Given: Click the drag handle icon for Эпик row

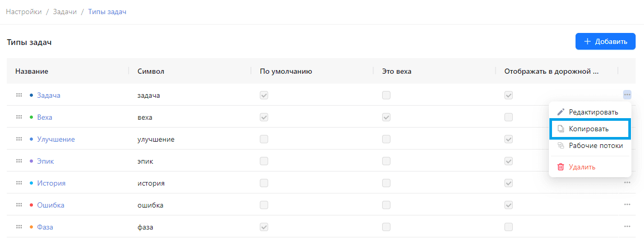Looking at the screenshot, I should tap(19, 161).
